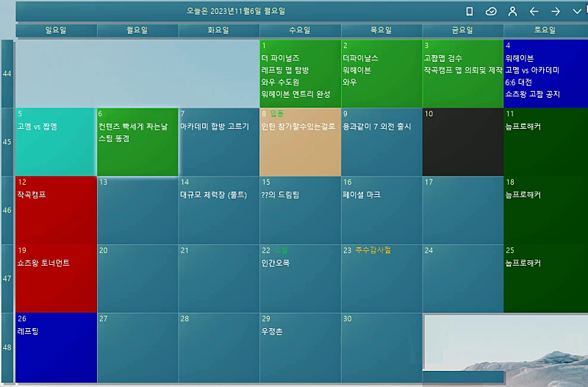Open 스팀 똥겜 entry on day 6
This screenshot has height=387, width=588.
coord(114,138)
